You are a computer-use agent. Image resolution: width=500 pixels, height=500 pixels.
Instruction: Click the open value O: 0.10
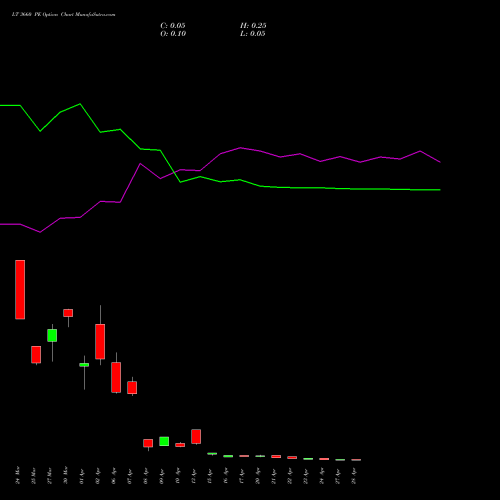[173, 34]
